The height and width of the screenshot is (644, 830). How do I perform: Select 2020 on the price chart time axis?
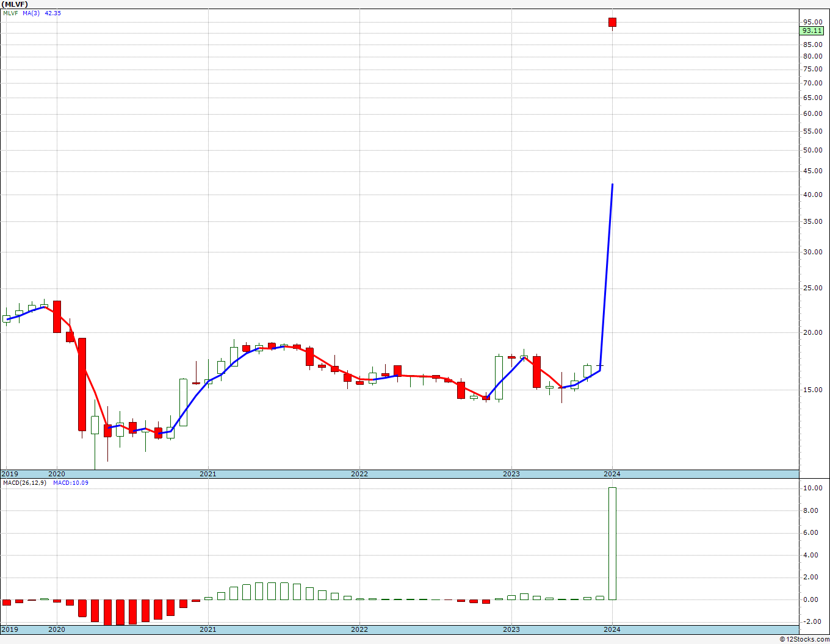[57, 474]
